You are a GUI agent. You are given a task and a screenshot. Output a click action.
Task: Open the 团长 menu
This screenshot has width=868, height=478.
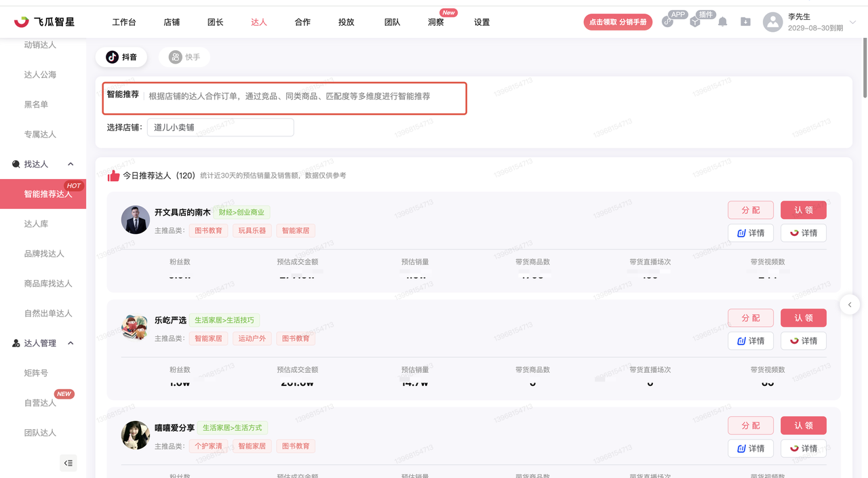216,22
